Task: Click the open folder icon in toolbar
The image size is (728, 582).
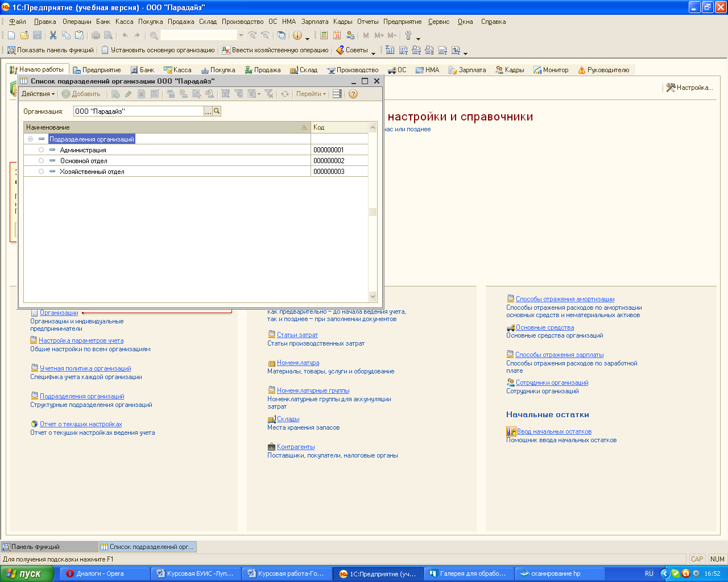Action: pos(24,35)
